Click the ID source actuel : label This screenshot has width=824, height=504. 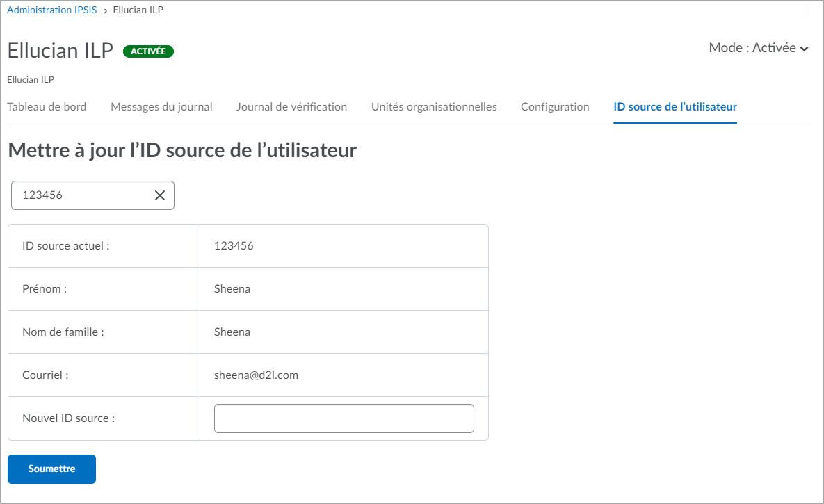pos(65,246)
